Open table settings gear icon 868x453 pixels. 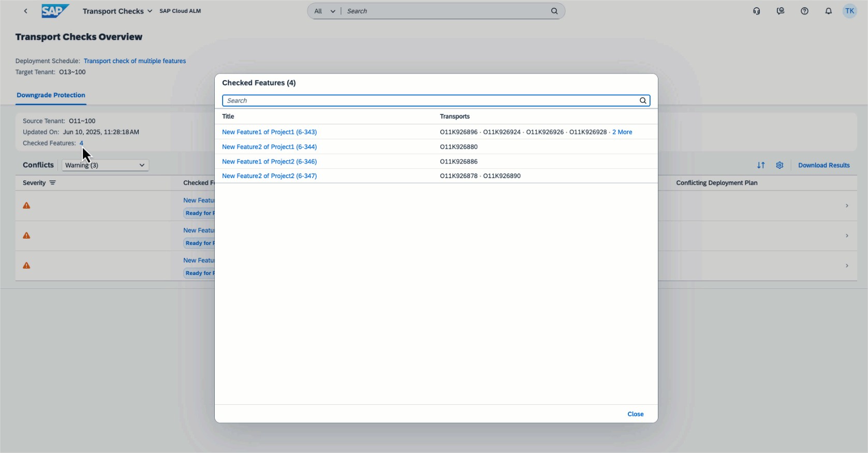[779, 165]
